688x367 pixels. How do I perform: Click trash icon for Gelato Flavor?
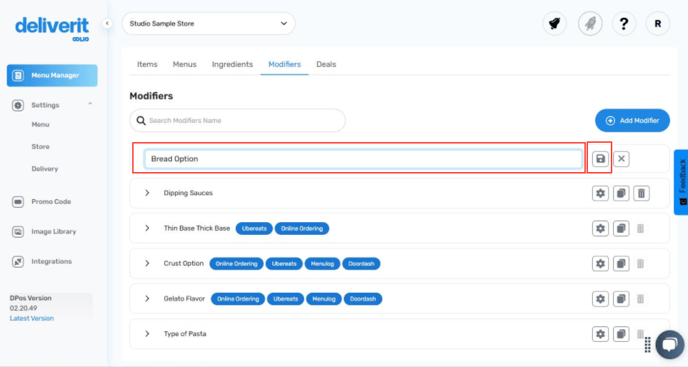coord(641,299)
